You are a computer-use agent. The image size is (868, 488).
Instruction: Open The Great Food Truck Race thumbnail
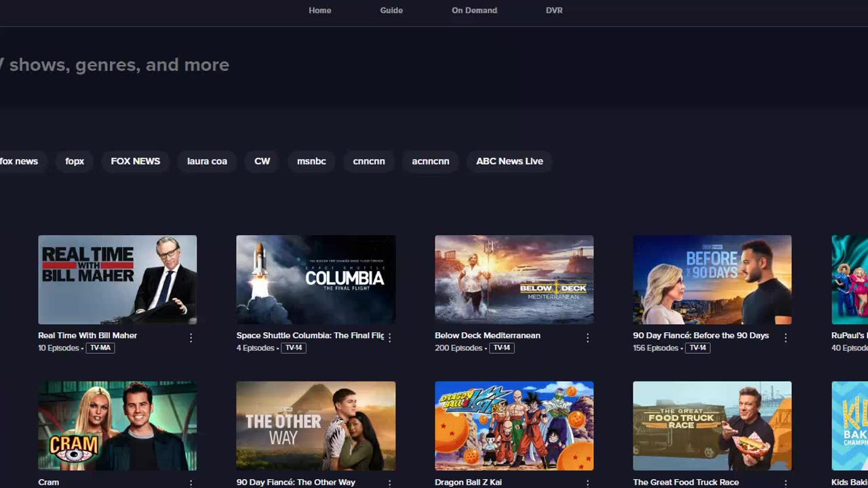[712, 426]
